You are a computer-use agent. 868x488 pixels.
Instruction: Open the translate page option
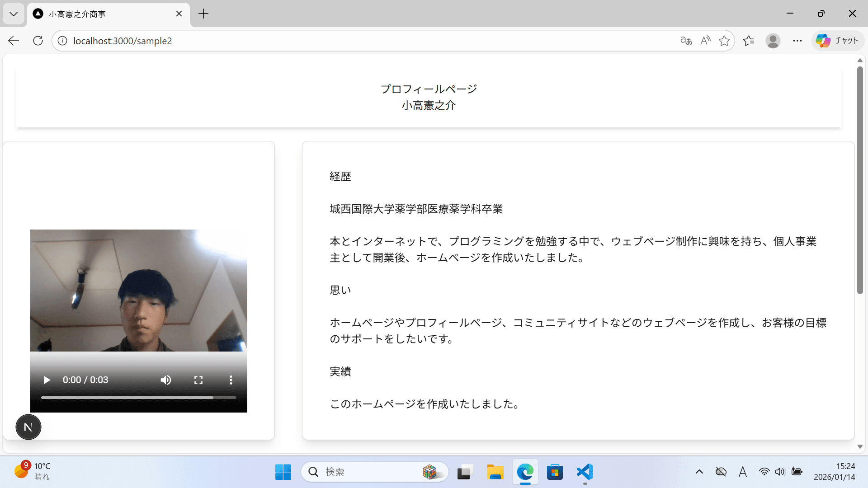(x=686, y=41)
